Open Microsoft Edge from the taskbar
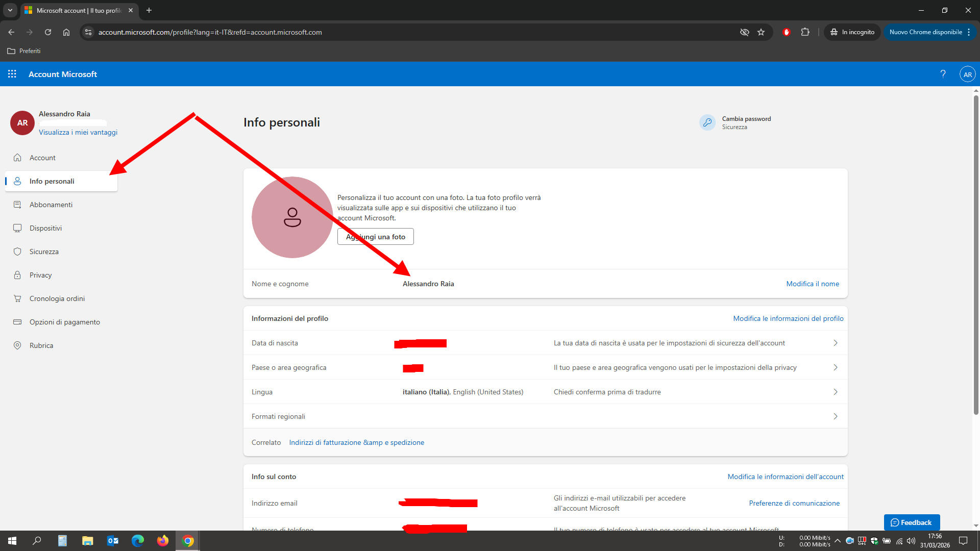This screenshot has height=551, width=980. [137, 541]
